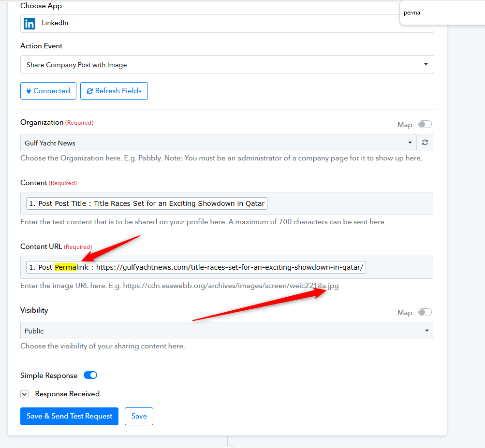
Task: Open the Action Event dropdown
Action: tap(227, 64)
